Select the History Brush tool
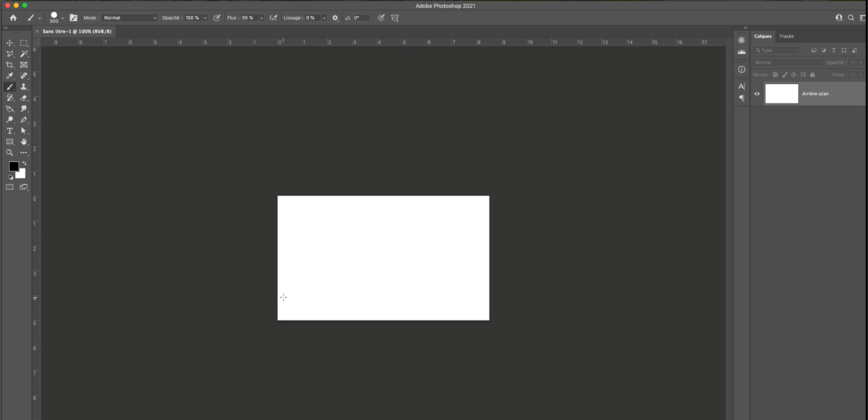This screenshot has height=420, width=868. coord(10,98)
